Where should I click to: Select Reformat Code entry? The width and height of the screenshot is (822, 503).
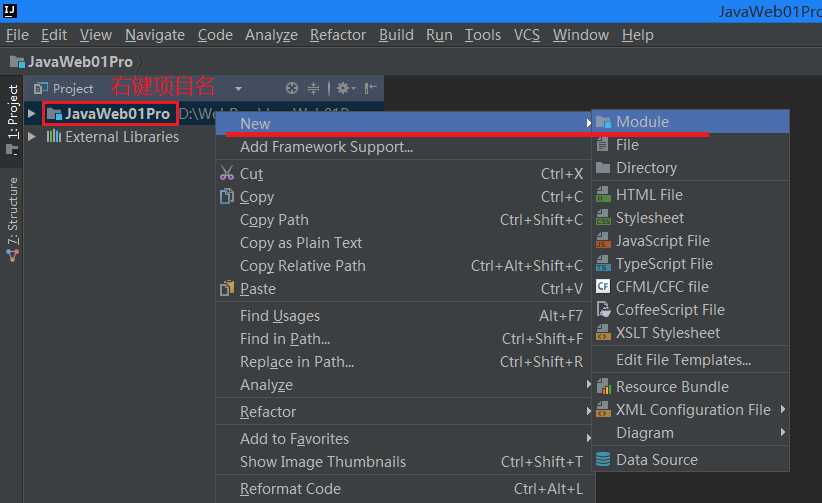click(403, 489)
